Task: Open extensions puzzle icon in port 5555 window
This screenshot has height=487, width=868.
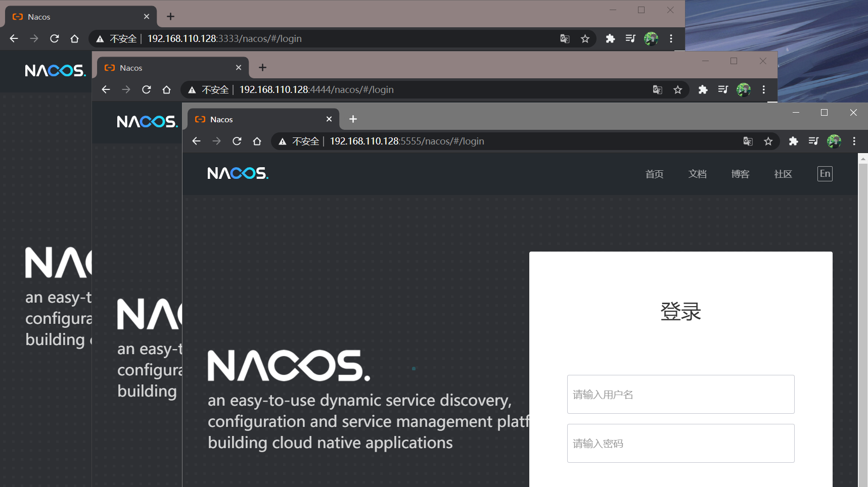Action: [794, 141]
